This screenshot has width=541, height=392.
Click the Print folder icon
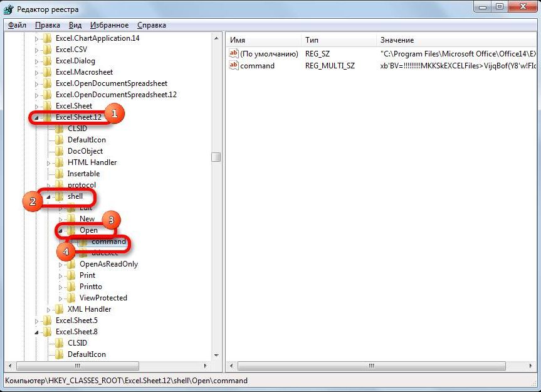coord(71,275)
